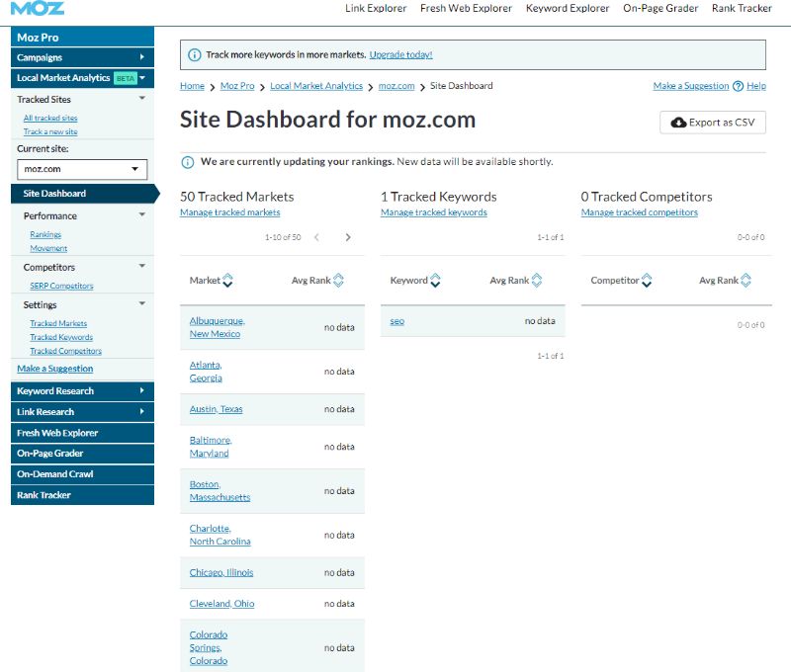Screen dimensions: 791x672
Task: Open Tracked Competitors settings link
Action: pyautogui.click(x=65, y=351)
